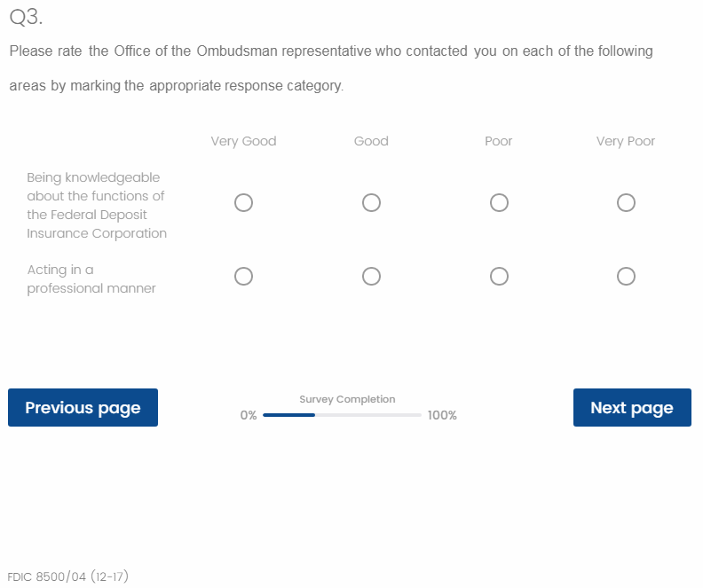Mark professional manner as Very Poor
Screen dimensions: 703x588
click(x=626, y=277)
